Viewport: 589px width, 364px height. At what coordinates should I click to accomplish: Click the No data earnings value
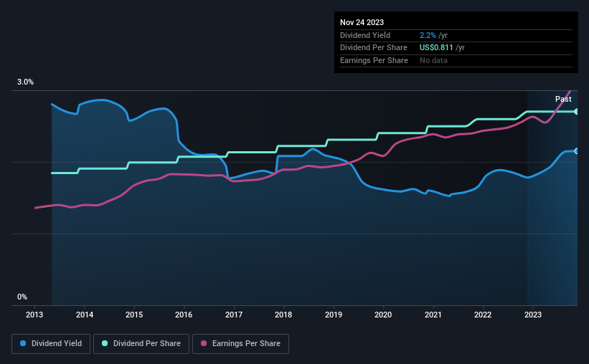coord(433,60)
